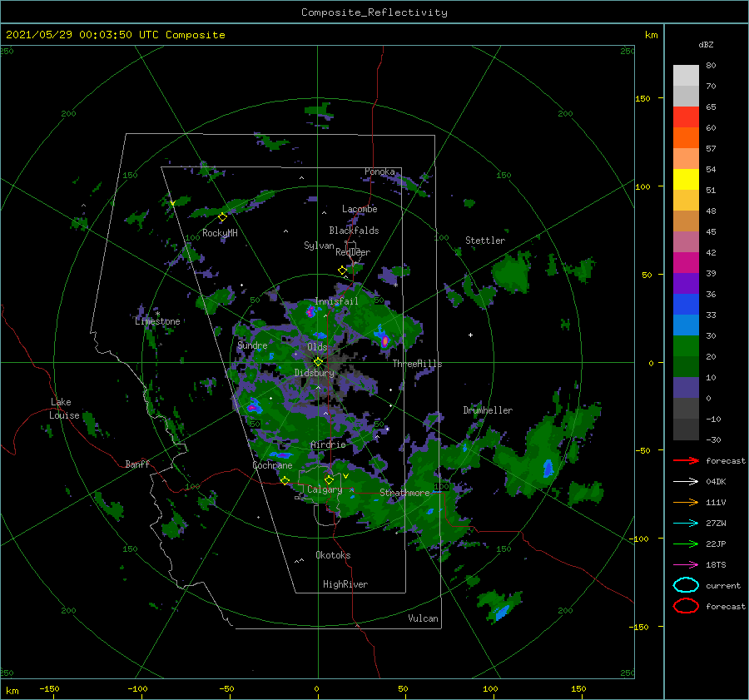Image resolution: width=749 pixels, height=700 pixels.
Task: Click the white 04DK arrow legend icon
Action: [x=686, y=481]
